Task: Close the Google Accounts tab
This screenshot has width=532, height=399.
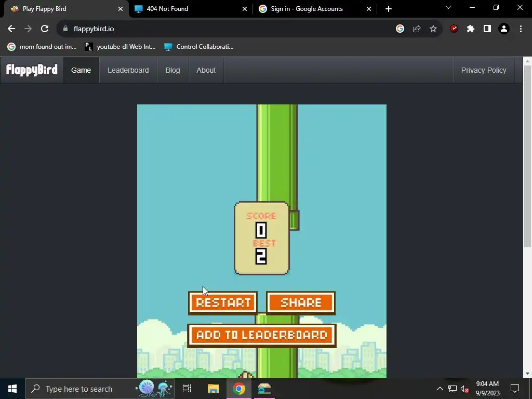Action: click(369, 9)
